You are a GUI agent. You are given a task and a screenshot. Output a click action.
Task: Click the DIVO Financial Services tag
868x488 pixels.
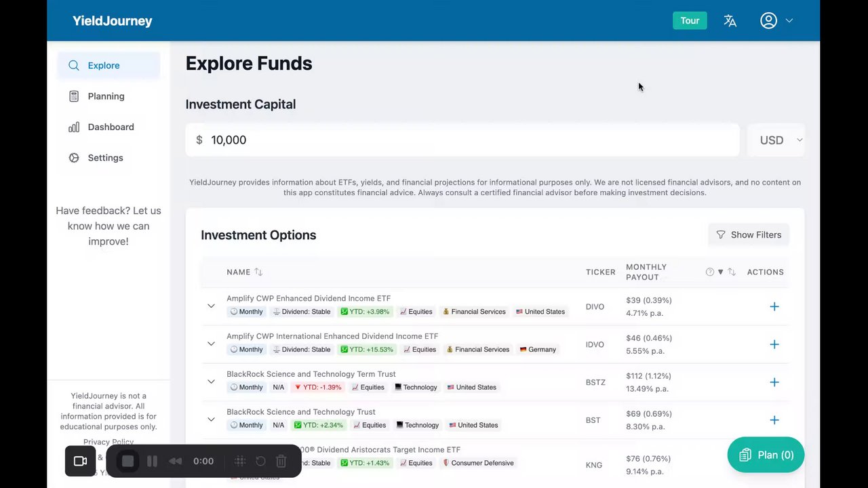474,312
